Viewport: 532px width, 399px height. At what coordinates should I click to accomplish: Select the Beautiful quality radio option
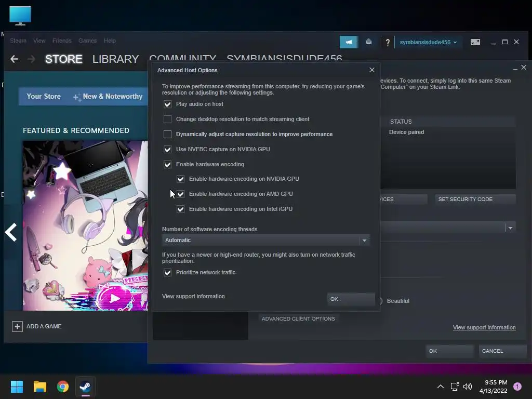tap(380, 301)
